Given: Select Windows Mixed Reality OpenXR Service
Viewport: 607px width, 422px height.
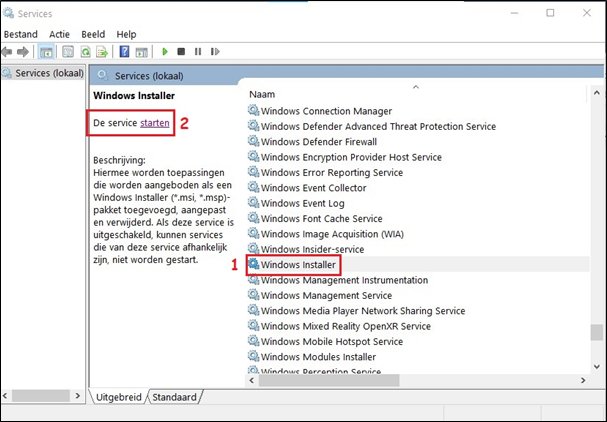Looking at the screenshot, I should click(x=346, y=326).
